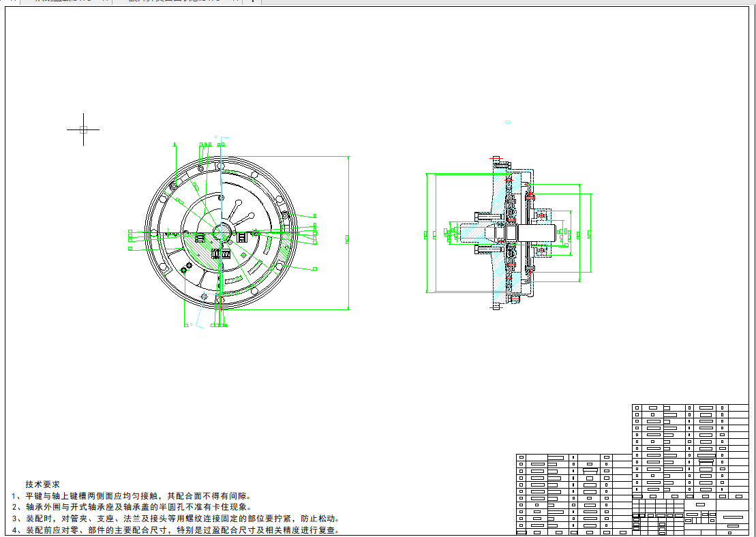Click the crosshair cursor pickbox
Screen dimensions: 756x537
tap(83, 129)
